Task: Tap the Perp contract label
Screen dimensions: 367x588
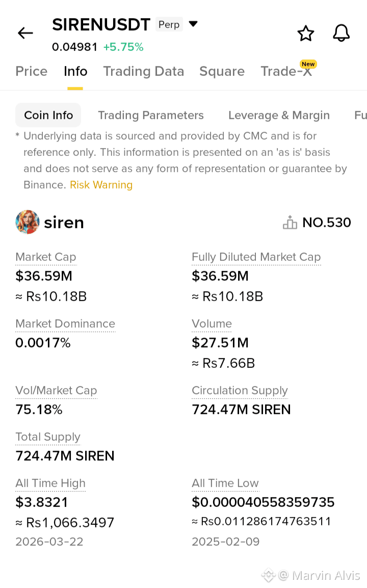Action: pyautogui.click(x=169, y=24)
